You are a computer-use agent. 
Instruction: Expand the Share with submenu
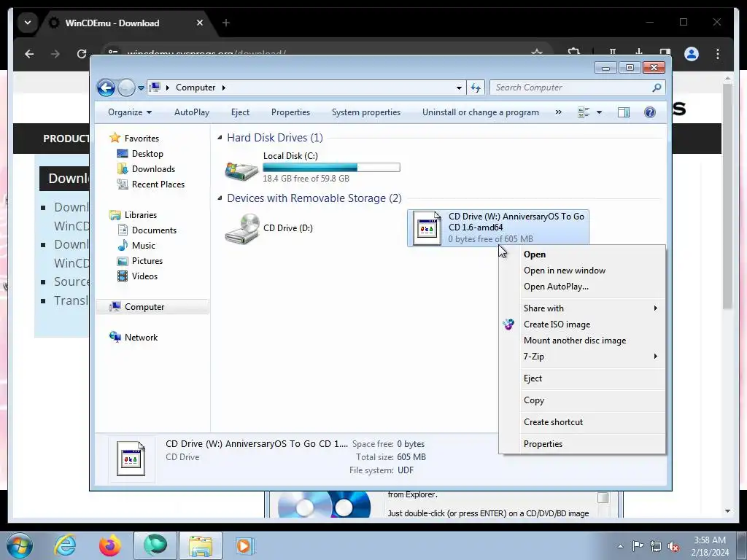click(582, 308)
